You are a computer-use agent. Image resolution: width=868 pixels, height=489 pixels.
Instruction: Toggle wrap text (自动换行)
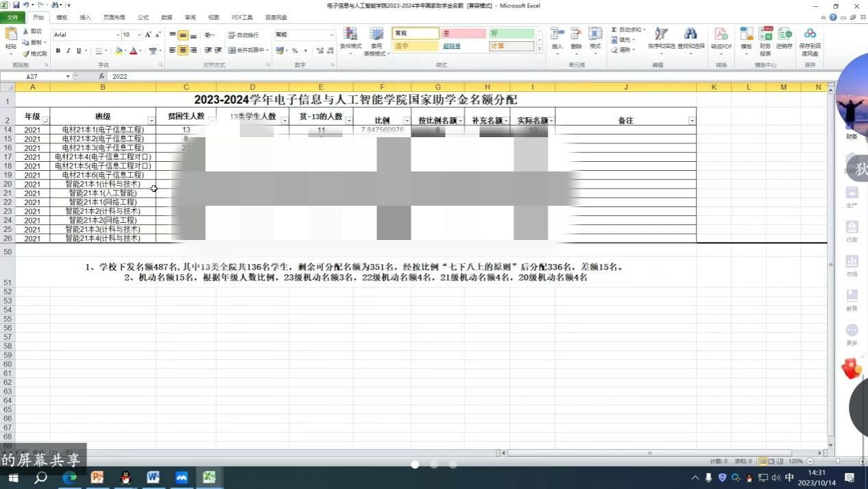coord(243,35)
